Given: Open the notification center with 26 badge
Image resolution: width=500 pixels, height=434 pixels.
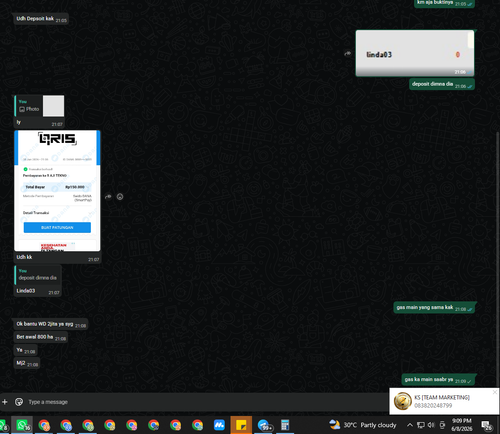Looking at the screenshot, I should click(x=487, y=425).
